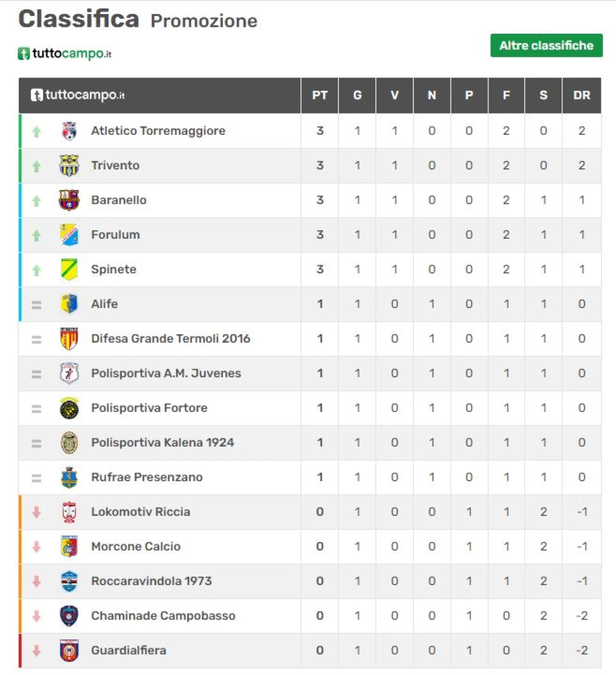This screenshot has width=616, height=675.
Task: Click the tuttocampo.it logo in table header
Action: tap(77, 95)
